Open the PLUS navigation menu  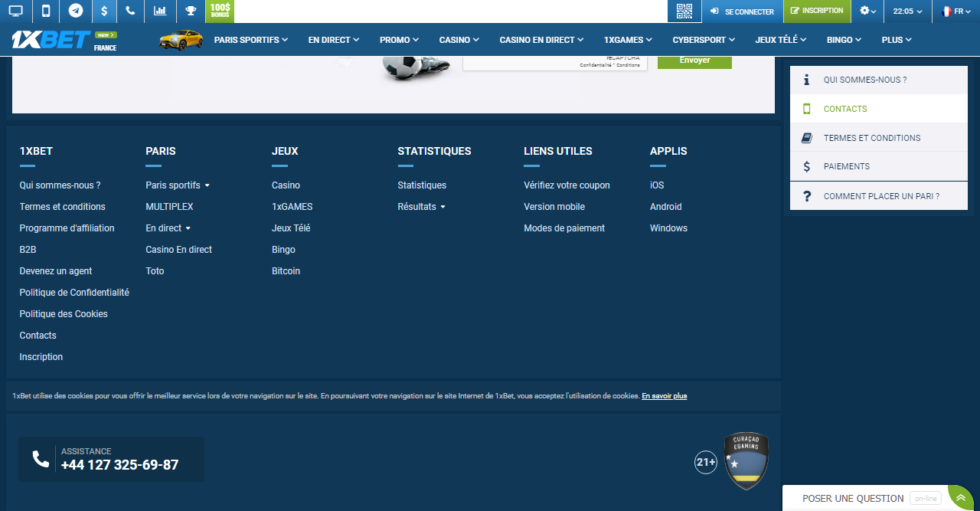tap(897, 40)
